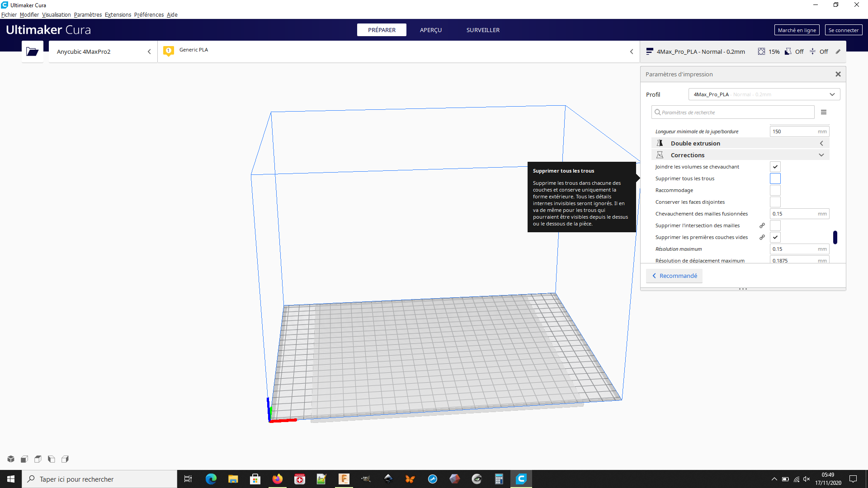This screenshot has width=868, height=488.
Task: Toggle Joindre les volumes se chevauchant checkbox
Action: tap(775, 167)
